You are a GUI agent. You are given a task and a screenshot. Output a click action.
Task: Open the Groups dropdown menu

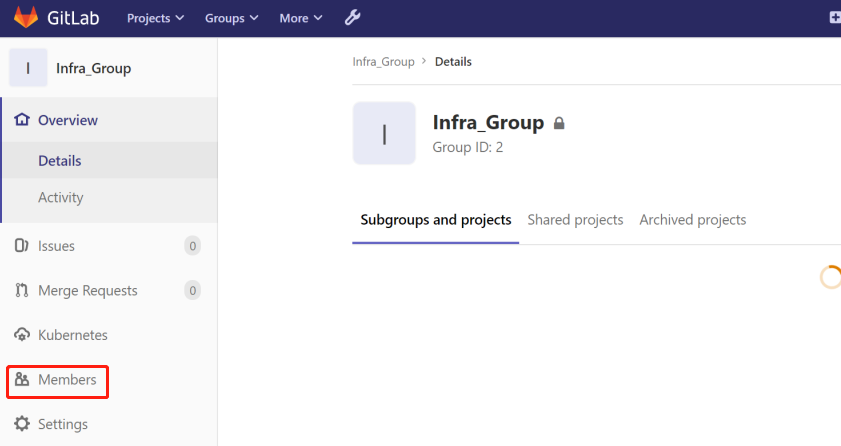click(x=231, y=18)
